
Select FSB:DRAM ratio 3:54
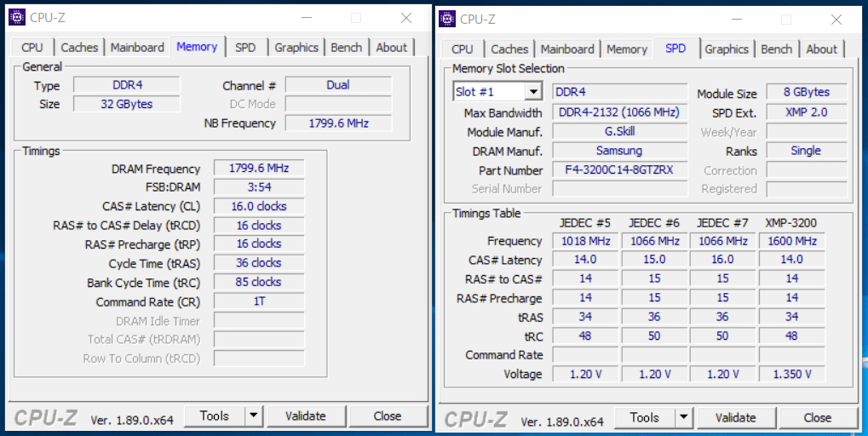(259, 187)
